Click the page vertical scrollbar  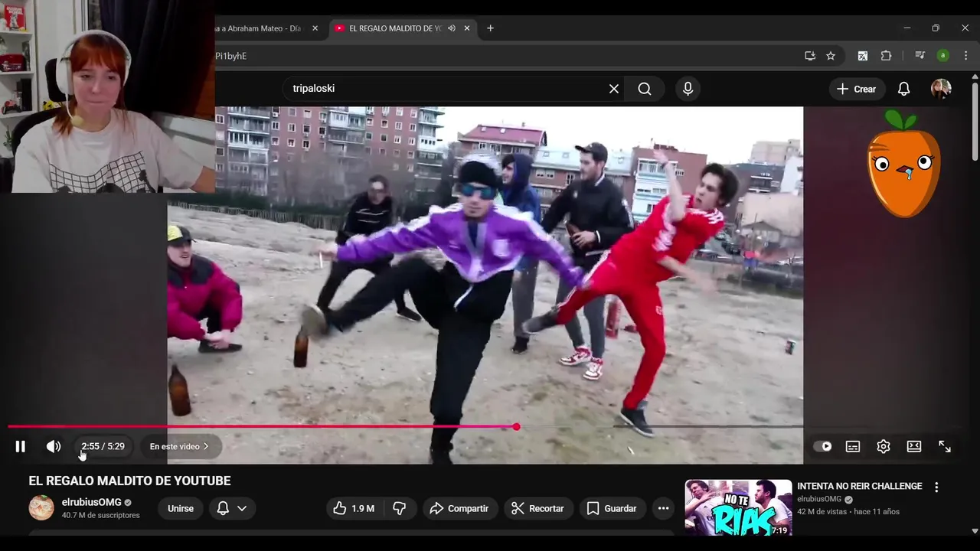975,122
